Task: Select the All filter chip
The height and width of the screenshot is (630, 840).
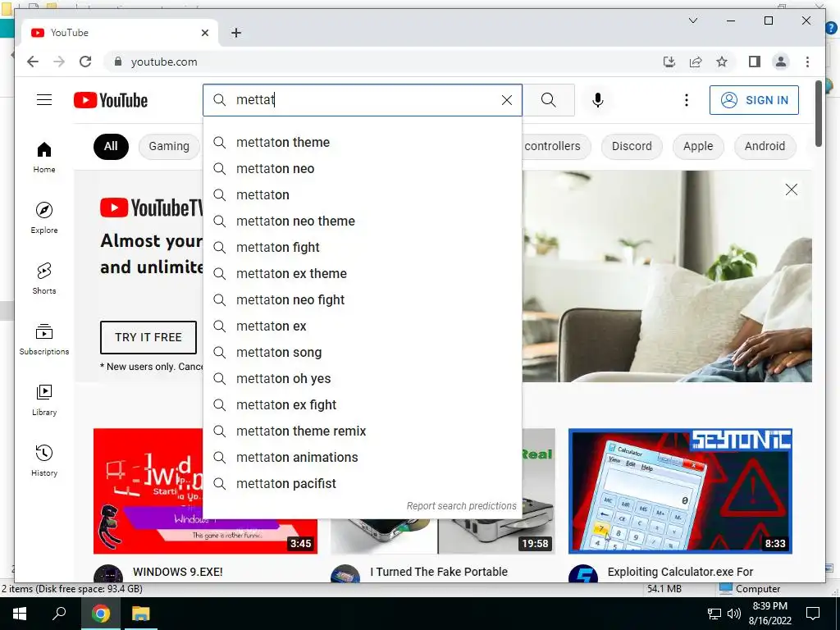Action: (111, 146)
